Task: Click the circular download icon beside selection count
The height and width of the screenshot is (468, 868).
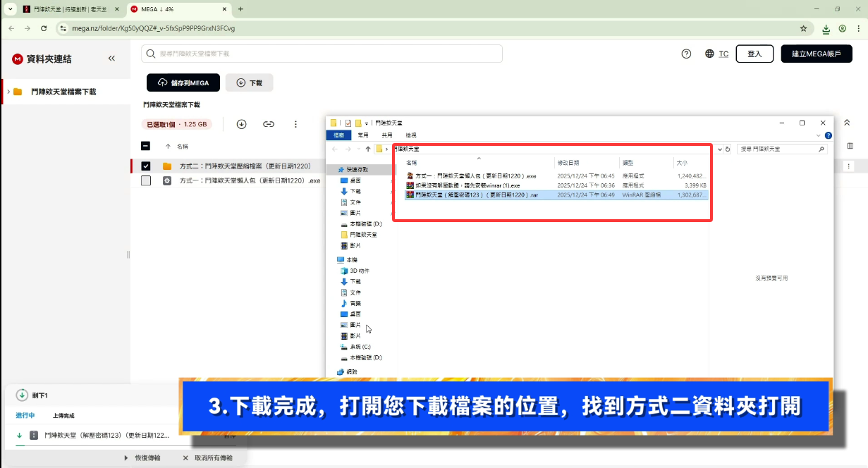Action: click(241, 124)
